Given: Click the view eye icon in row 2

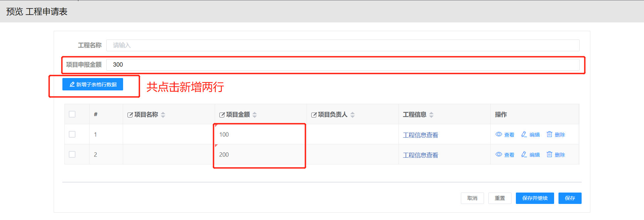Looking at the screenshot, I should click(x=499, y=154).
